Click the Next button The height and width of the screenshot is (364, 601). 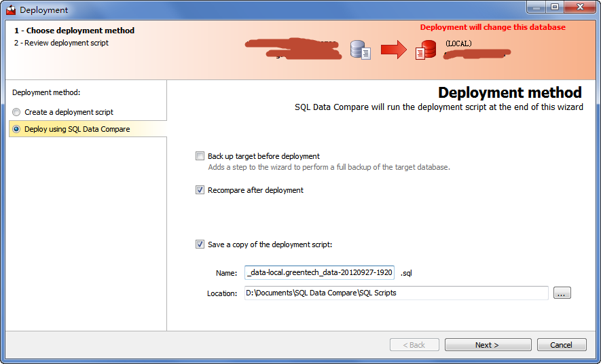(x=488, y=345)
